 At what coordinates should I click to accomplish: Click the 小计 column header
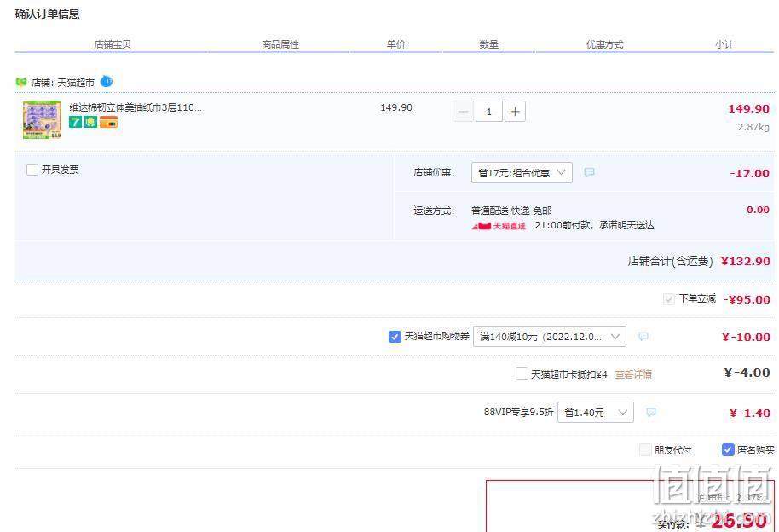coord(724,44)
